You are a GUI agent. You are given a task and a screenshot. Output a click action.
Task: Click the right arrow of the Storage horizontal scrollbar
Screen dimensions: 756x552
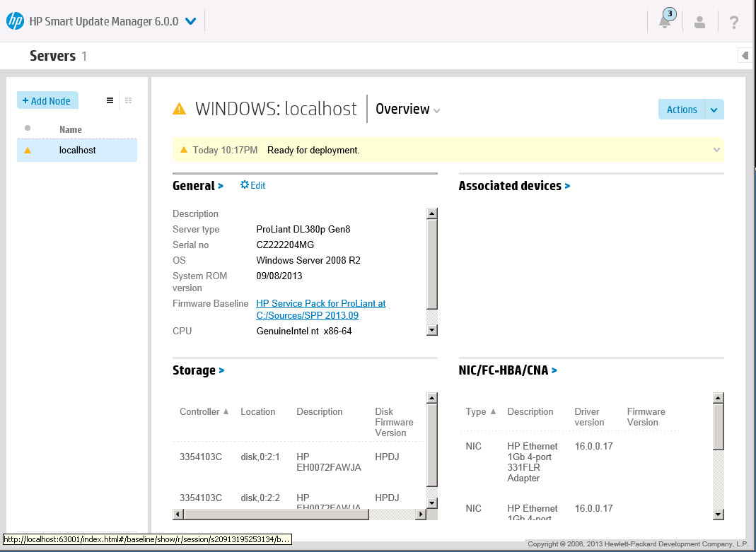click(x=421, y=515)
